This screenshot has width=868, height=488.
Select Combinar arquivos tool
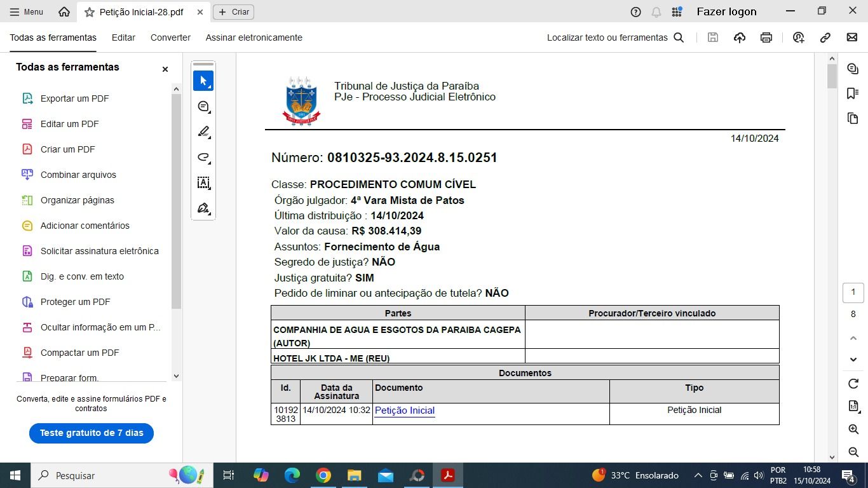78,175
